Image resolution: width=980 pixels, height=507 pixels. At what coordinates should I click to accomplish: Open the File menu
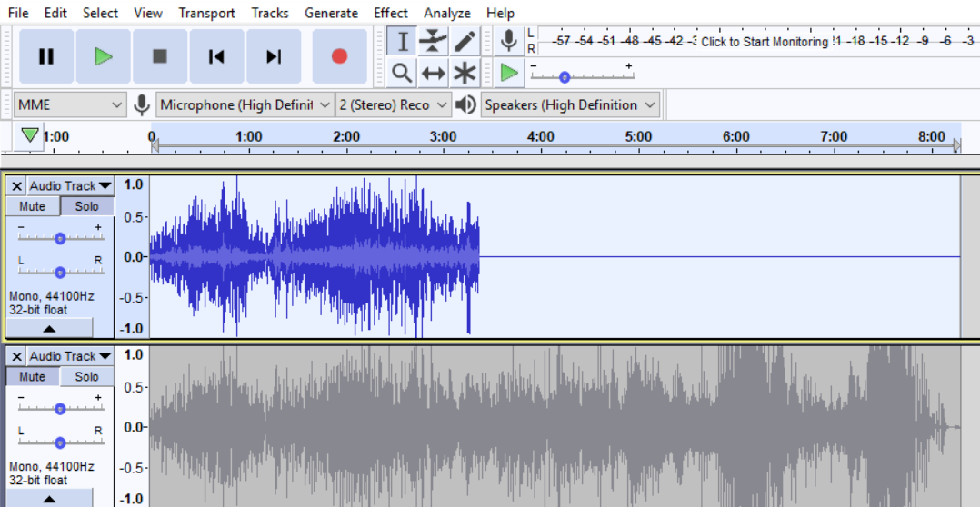[17, 13]
